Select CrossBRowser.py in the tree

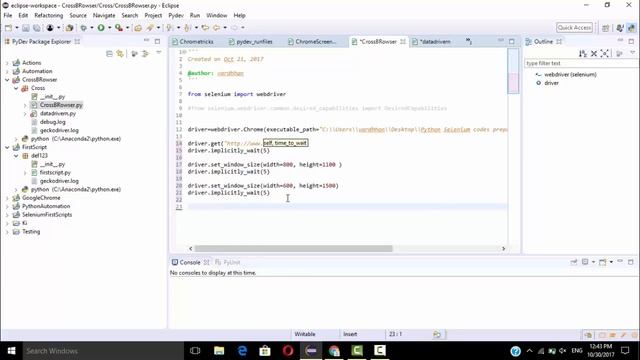(x=61, y=105)
